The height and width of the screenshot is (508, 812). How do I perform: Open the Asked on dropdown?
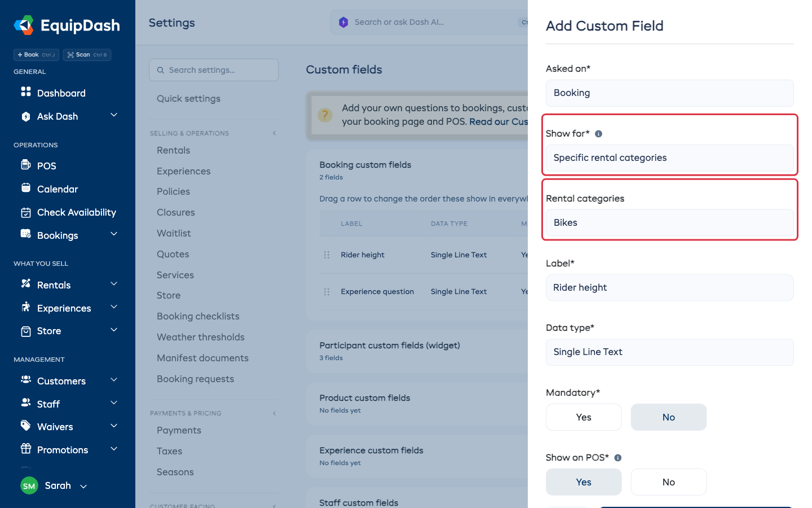670,93
